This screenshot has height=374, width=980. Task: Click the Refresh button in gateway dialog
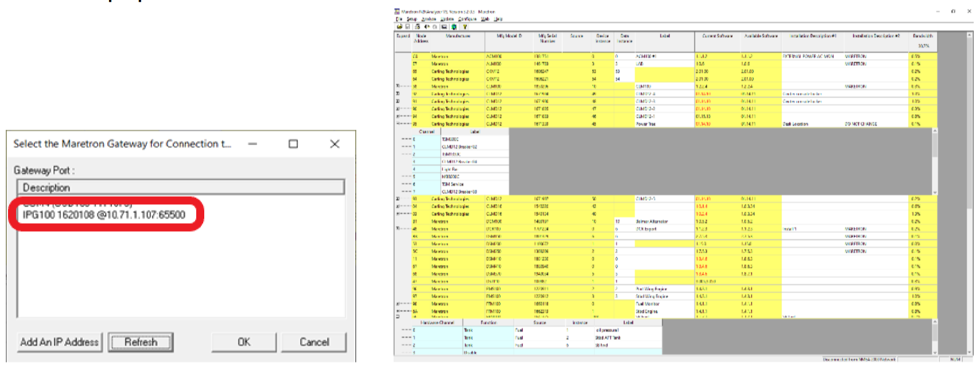[x=141, y=342]
